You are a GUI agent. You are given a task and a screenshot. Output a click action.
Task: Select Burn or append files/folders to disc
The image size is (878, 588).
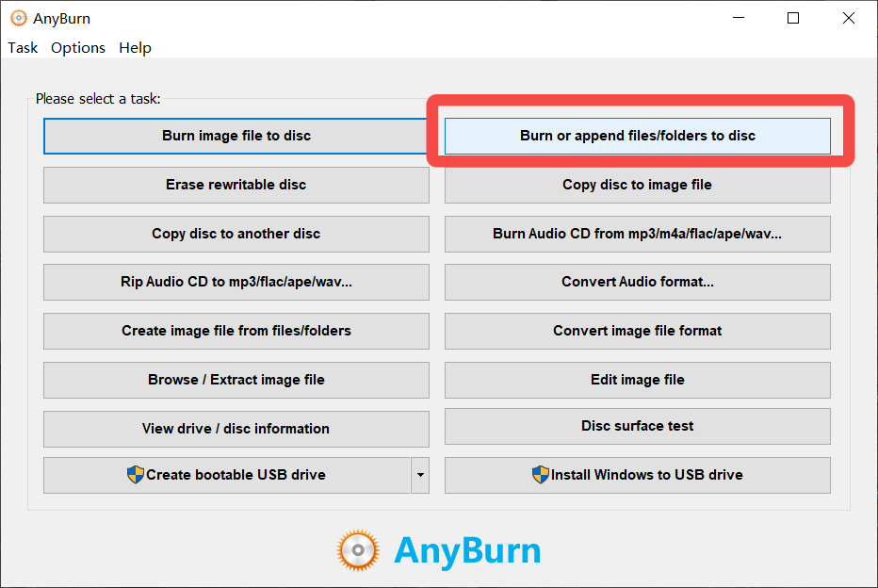click(637, 136)
